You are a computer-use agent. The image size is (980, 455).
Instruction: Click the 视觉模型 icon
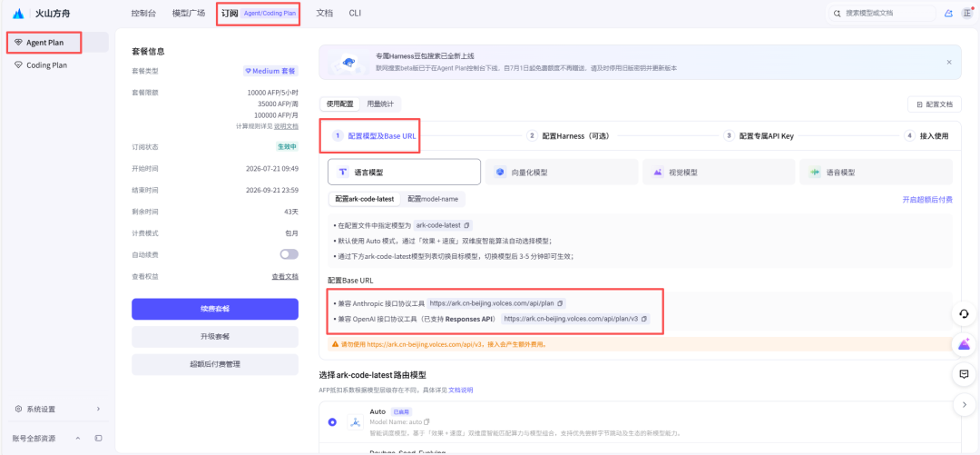tap(657, 173)
